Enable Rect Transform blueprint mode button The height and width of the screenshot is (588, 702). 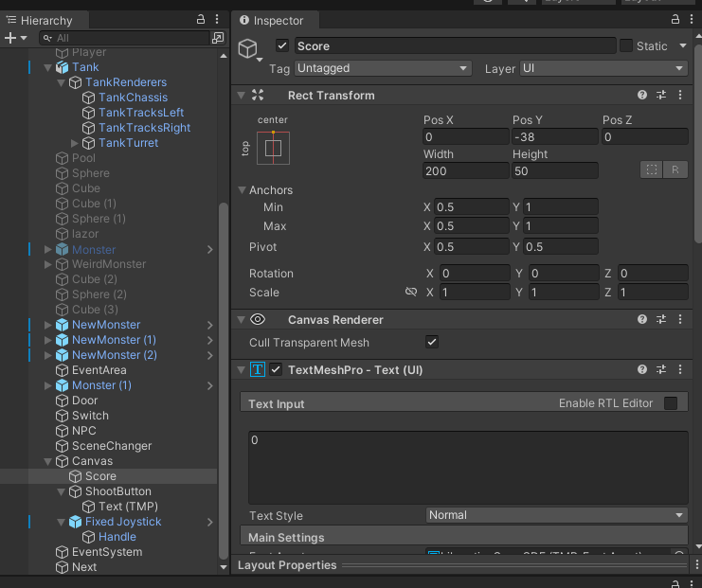tap(651, 169)
